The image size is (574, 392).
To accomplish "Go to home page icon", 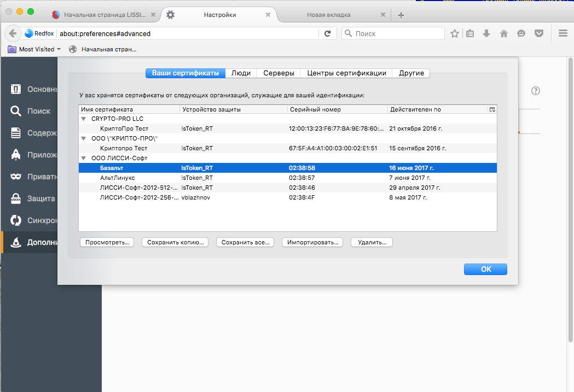I will [504, 33].
